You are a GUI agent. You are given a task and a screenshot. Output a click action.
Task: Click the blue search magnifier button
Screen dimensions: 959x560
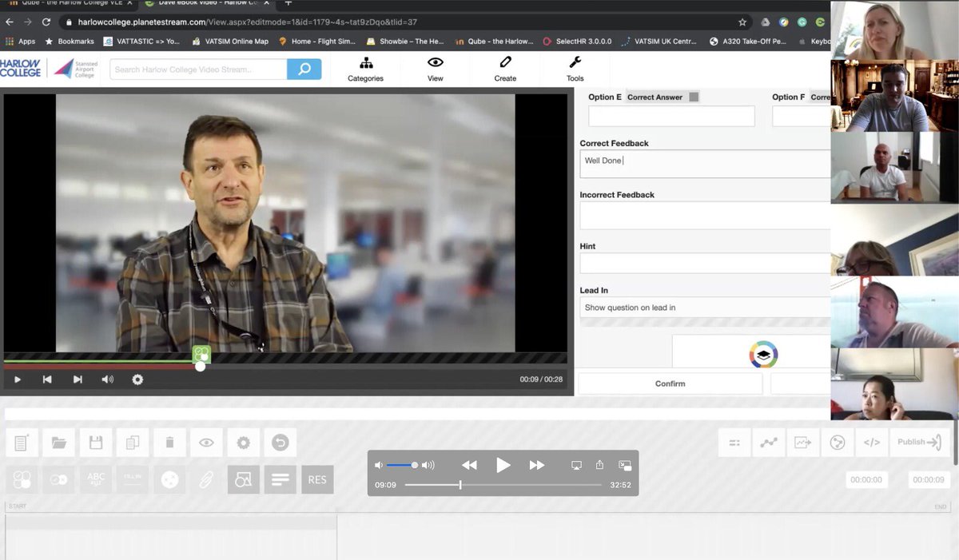304,70
